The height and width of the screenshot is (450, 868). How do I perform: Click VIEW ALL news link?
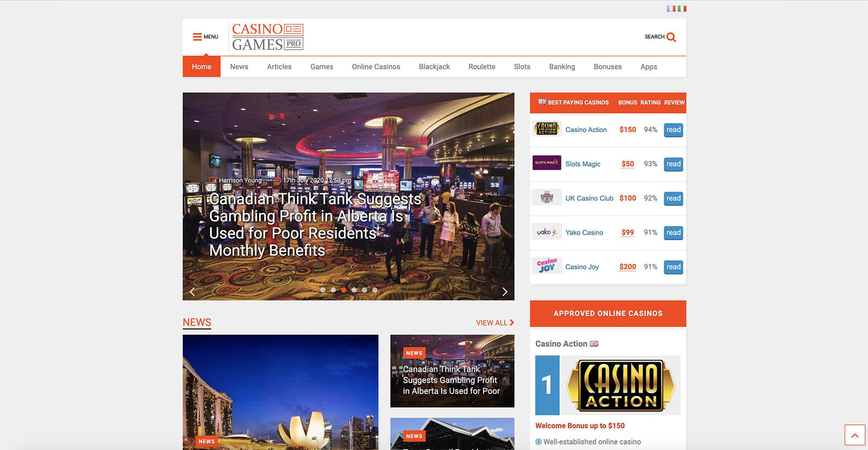point(495,323)
